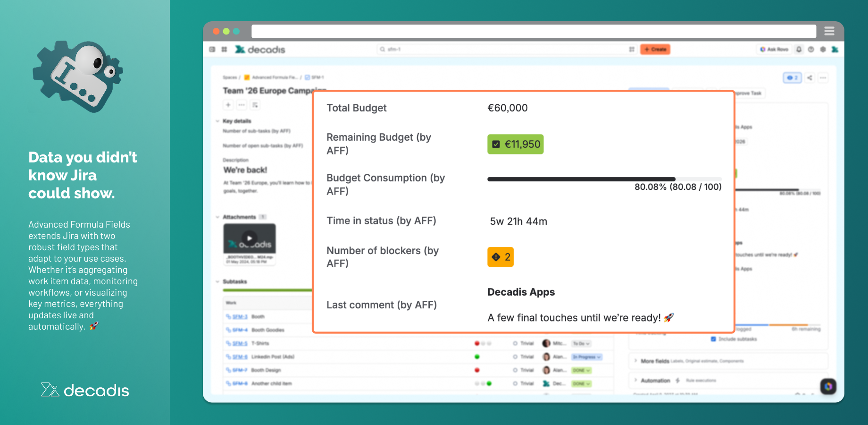Expand the More fields section
The image size is (868, 425).
pos(636,361)
